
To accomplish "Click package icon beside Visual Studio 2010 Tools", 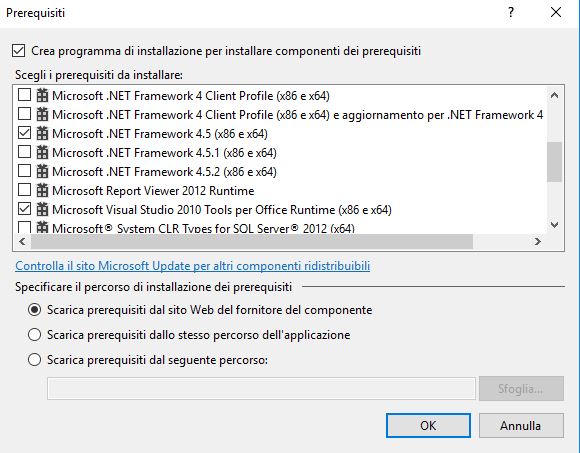I will click(42, 209).
